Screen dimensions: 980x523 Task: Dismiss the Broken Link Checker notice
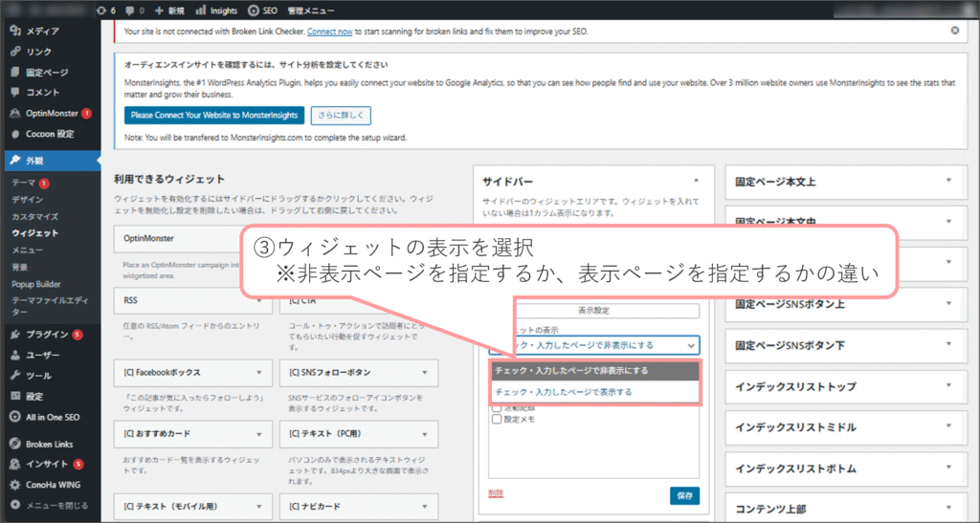coord(954,31)
